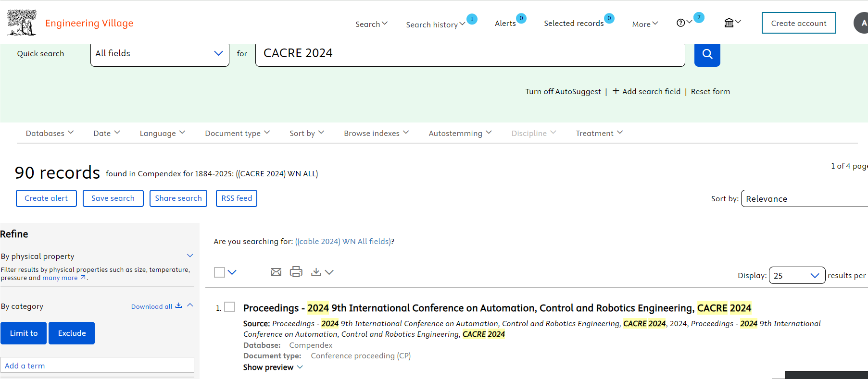868x379 pixels.
Task: Expand Show preview for result 1
Action: [273, 367]
